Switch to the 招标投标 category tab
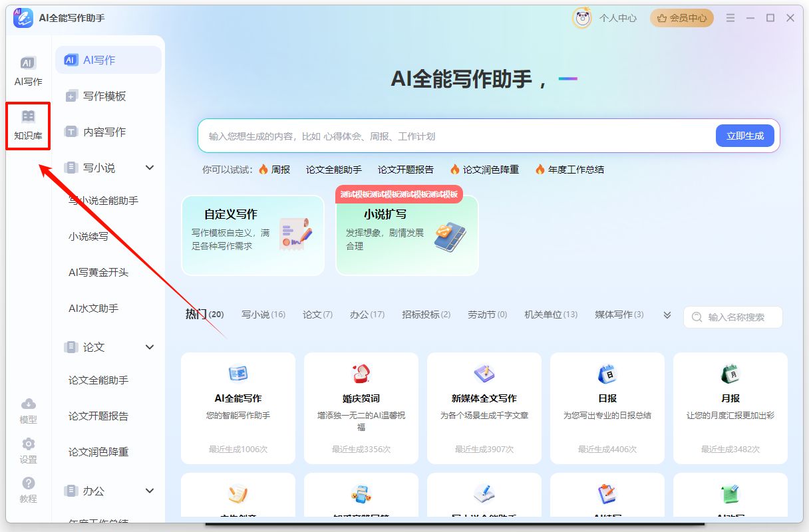Screen dimensions: 809x532 (426, 315)
